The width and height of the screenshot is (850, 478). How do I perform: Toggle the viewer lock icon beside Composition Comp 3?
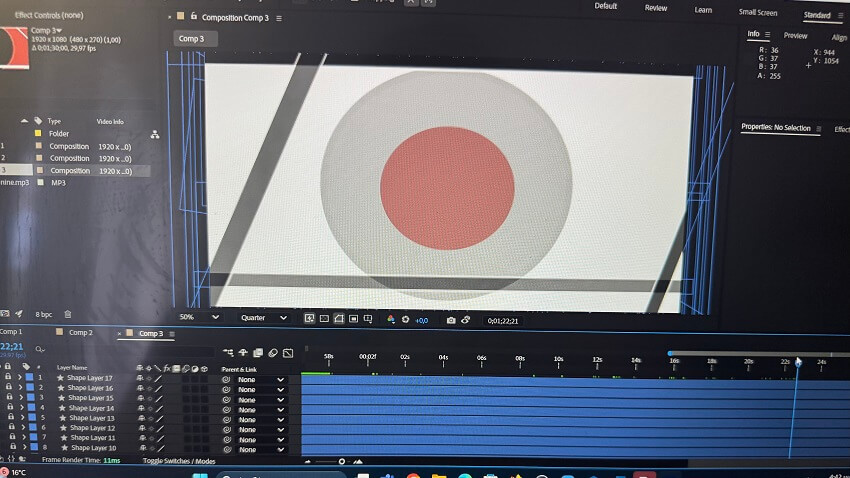pos(194,16)
